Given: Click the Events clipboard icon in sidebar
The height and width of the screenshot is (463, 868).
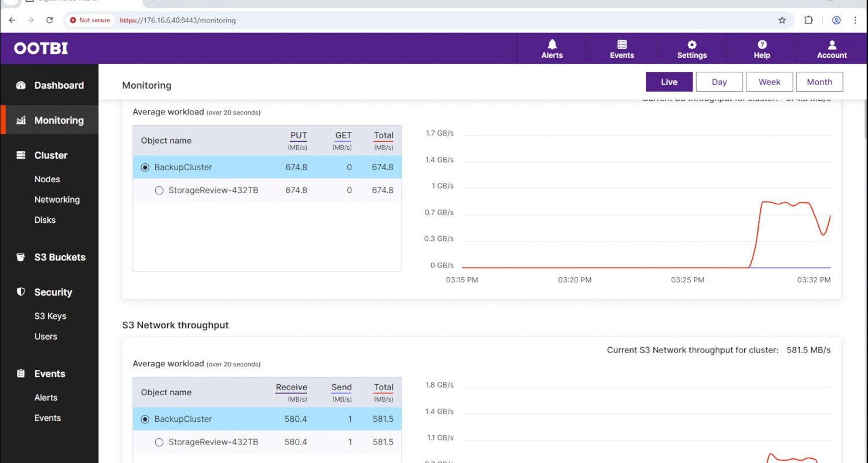Looking at the screenshot, I should [21, 373].
